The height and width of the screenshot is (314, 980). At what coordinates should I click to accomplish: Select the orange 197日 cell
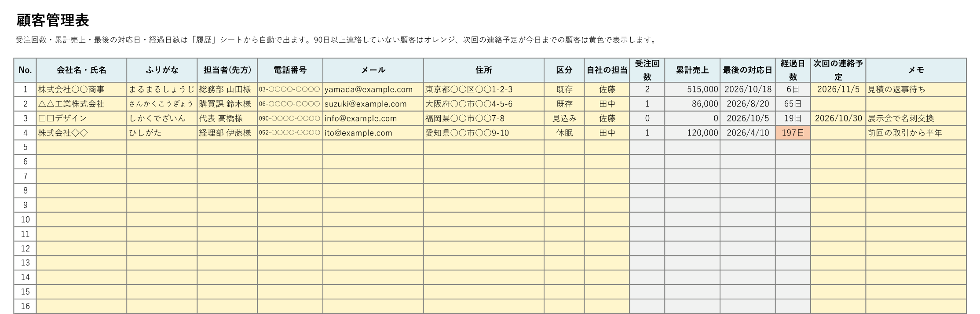[x=793, y=133]
